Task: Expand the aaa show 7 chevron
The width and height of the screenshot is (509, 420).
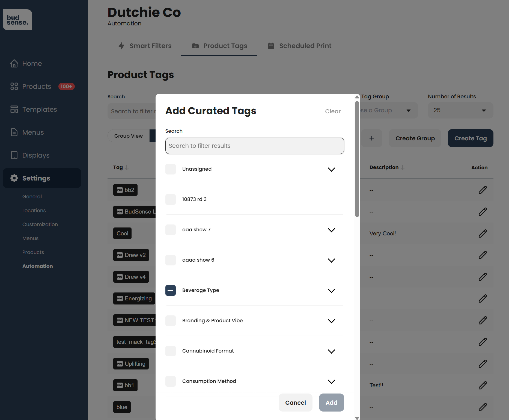Action: click(331, 230)
